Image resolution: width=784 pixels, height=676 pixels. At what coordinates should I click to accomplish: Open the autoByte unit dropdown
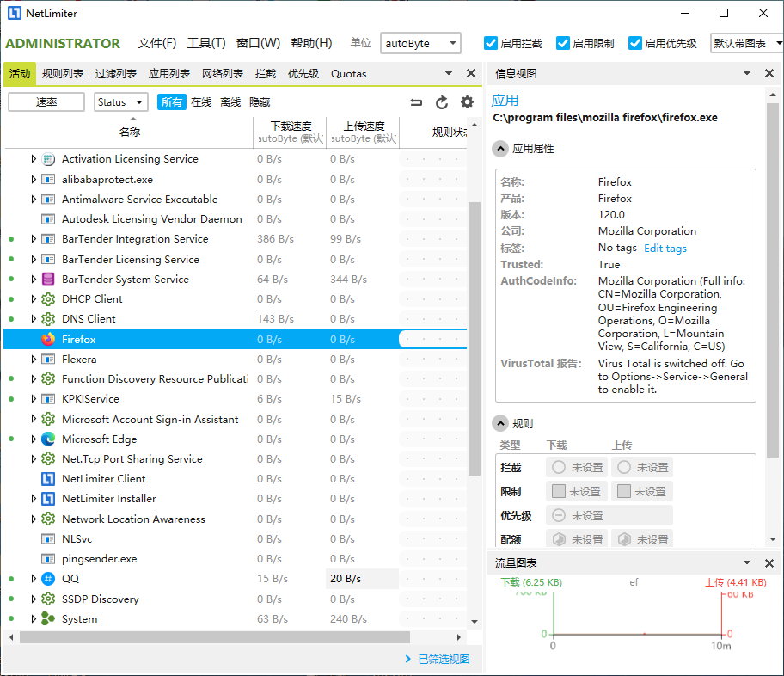[420, 44]
